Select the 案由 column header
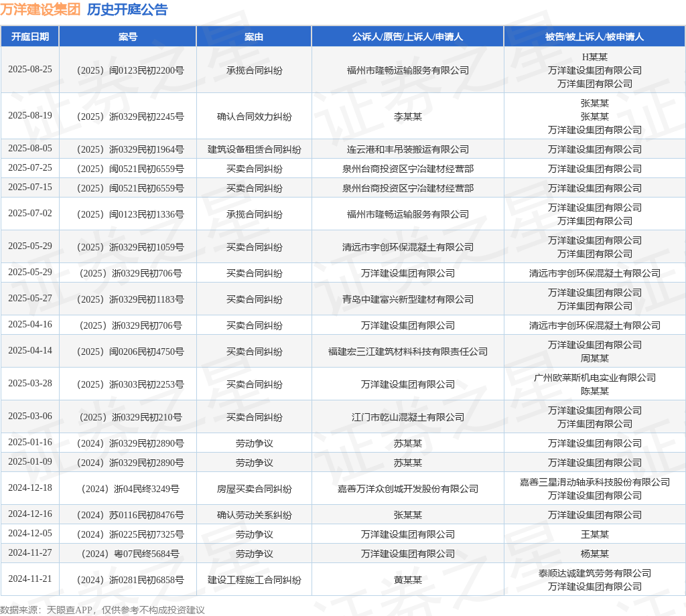 (254, 37)
